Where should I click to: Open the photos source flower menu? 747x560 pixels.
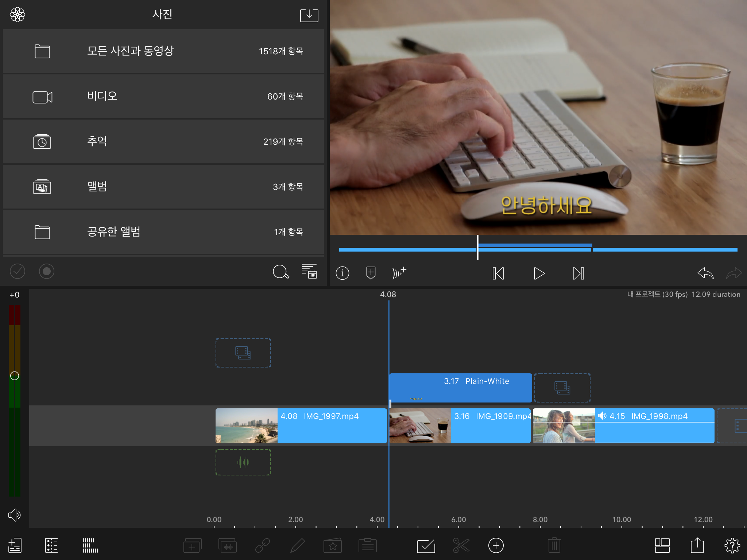18,15
